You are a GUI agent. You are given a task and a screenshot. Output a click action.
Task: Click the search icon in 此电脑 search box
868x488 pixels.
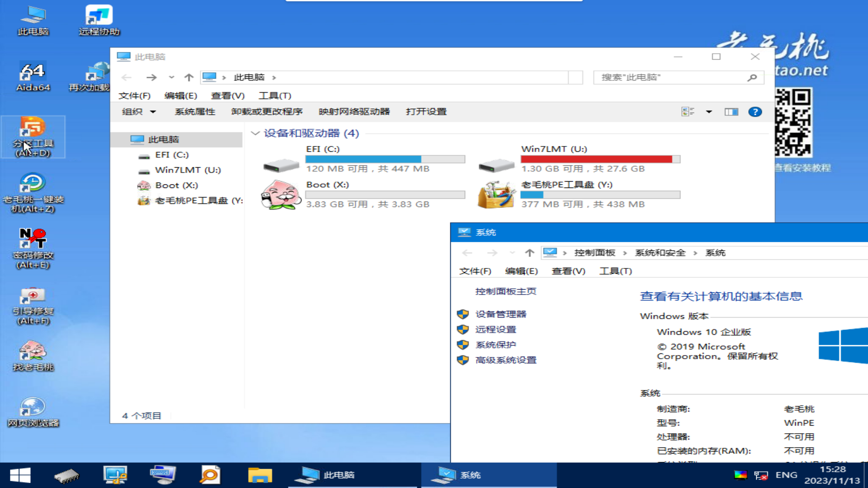(x=752, y=78)
